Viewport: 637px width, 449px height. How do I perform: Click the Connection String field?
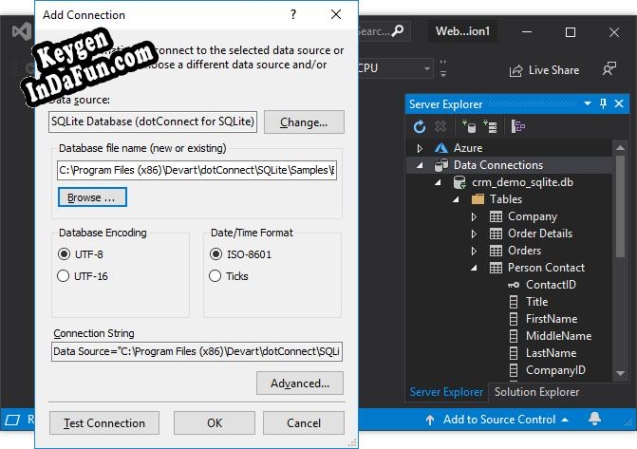click(x=197, y=351)
